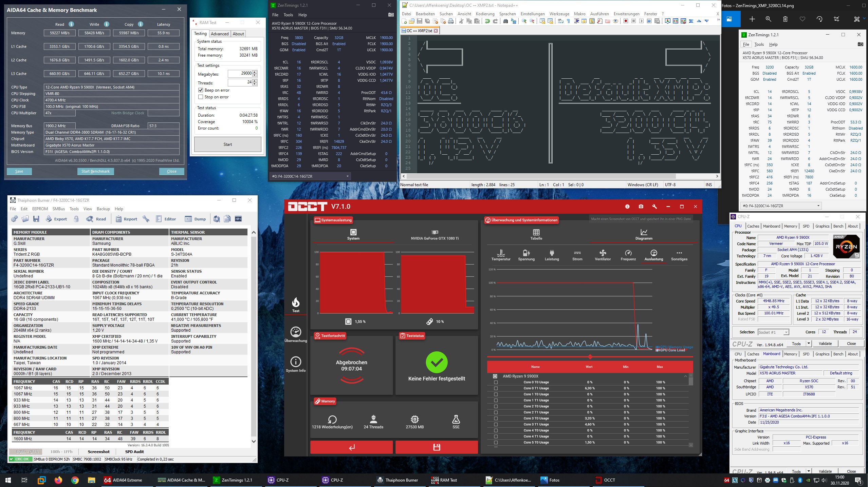Click the OCCT red save results button
Screen dimensions: 868x487
(437, 447)
